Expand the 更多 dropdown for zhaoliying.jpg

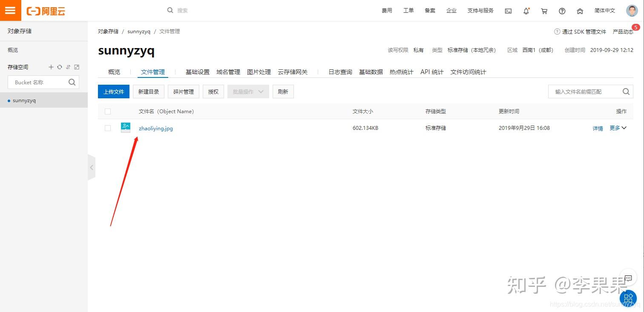click(618, 128)
